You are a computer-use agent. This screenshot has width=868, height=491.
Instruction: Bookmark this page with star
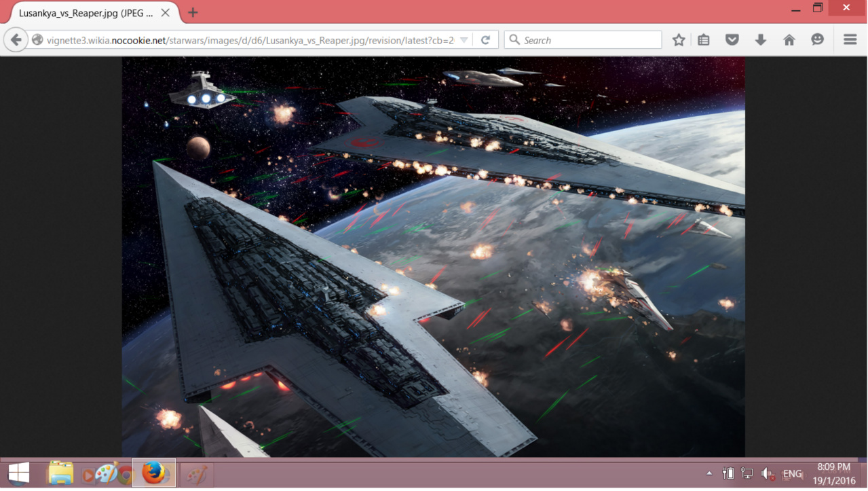[679, 40]
